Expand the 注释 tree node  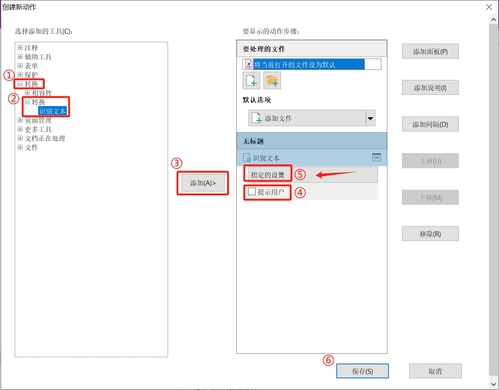coord(20,48)
